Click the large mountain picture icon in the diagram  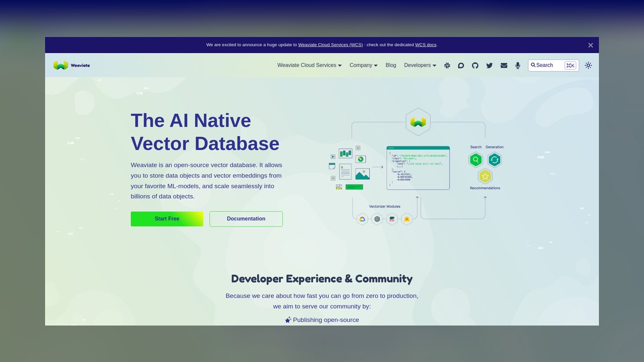click(362, 174)
